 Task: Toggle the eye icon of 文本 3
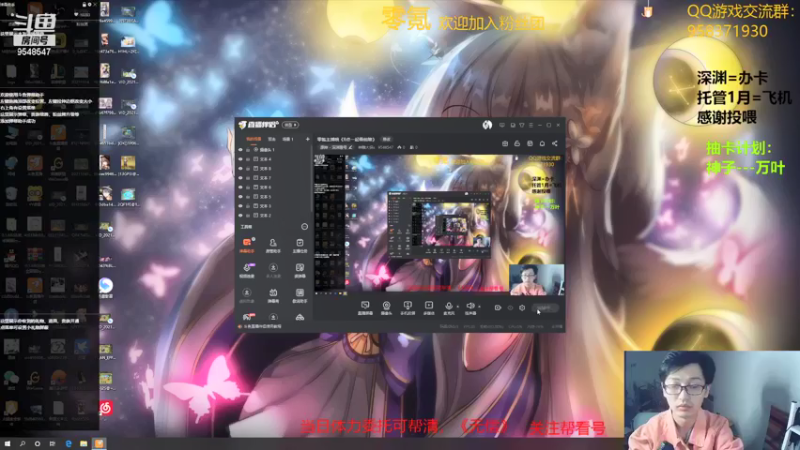coord(241,206)
